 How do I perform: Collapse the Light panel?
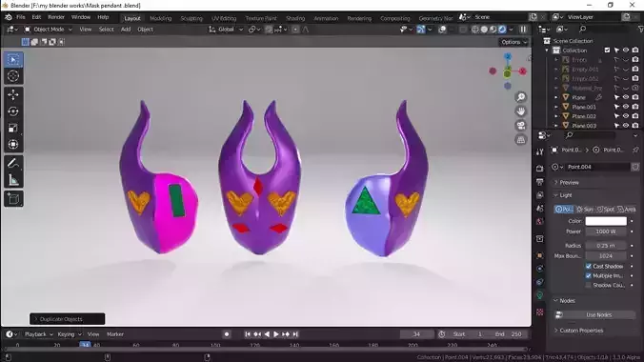(x=565, y=195)
